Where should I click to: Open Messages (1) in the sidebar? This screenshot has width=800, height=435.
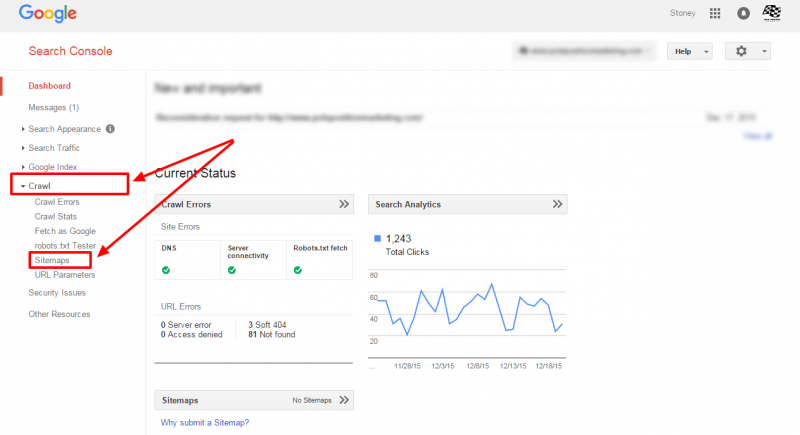(54, 108)
